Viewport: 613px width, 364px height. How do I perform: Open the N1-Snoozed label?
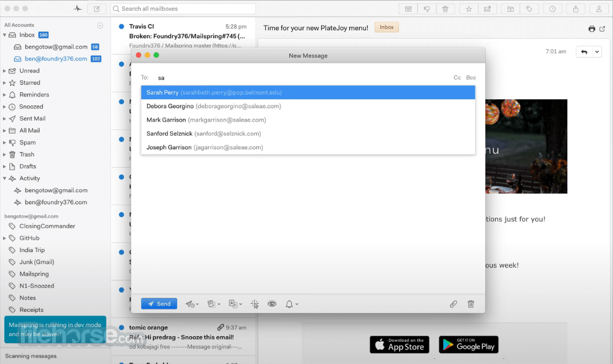coord(37,286)
